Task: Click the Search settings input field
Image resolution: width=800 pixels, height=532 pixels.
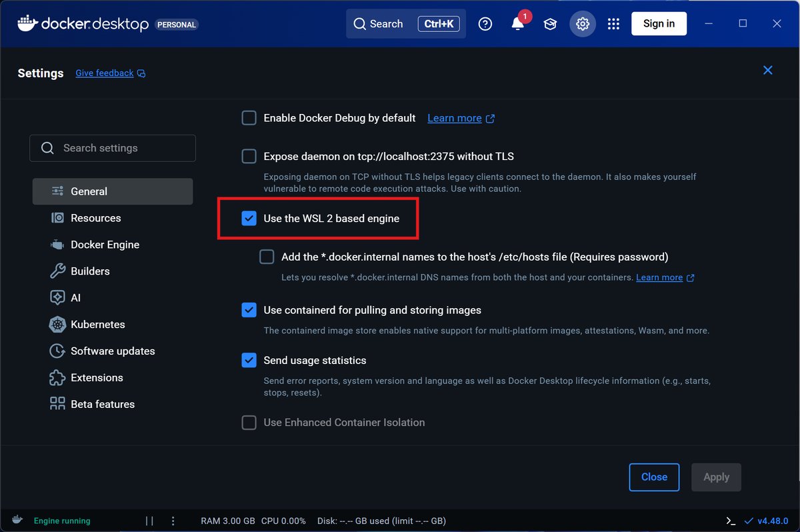Action: (113, 148)
